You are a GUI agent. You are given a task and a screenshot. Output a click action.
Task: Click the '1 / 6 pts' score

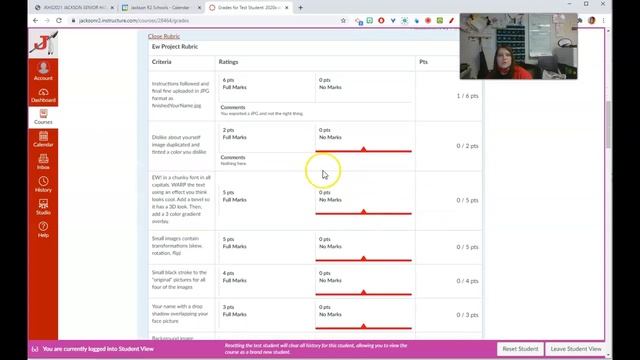pos(467,96)
